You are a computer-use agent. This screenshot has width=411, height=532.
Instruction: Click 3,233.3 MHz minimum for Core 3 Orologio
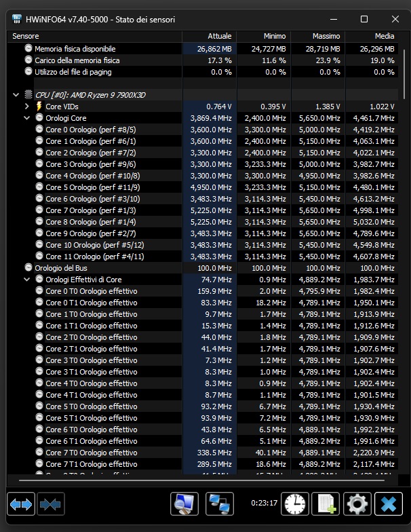click(x=265, y=164)
